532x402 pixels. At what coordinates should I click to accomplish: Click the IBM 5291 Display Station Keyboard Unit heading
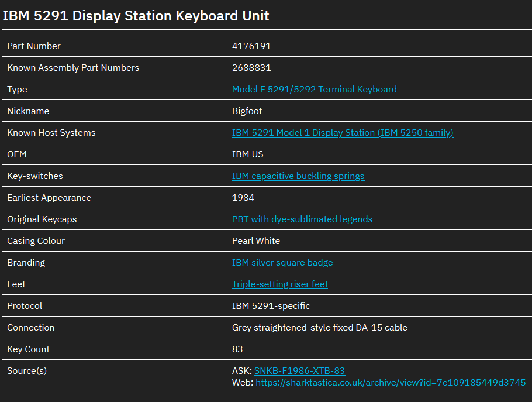click(x=136, y=16)
